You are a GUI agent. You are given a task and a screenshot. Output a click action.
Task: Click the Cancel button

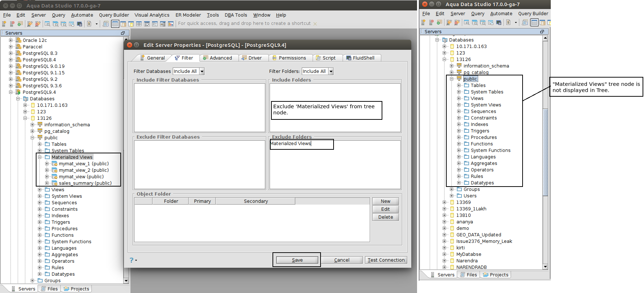tap(342, 260)
